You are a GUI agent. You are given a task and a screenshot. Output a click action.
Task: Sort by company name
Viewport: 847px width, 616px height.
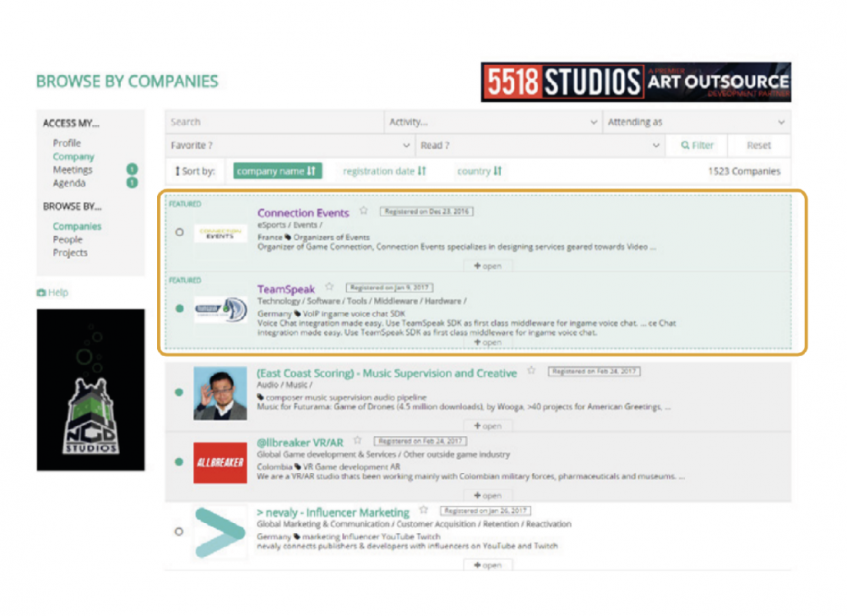pos(278,171)
